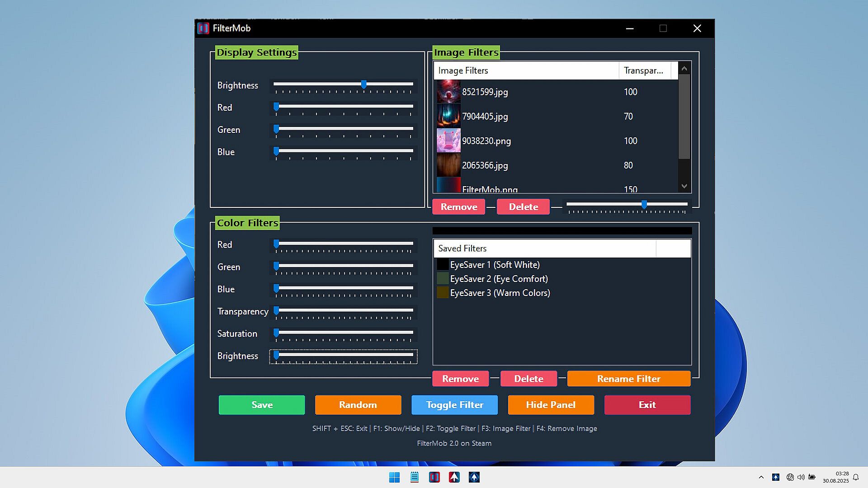Screen dimensions: 868x488
Task: Click the notepad icon on taskbar
Action: (x=414, y=477)
